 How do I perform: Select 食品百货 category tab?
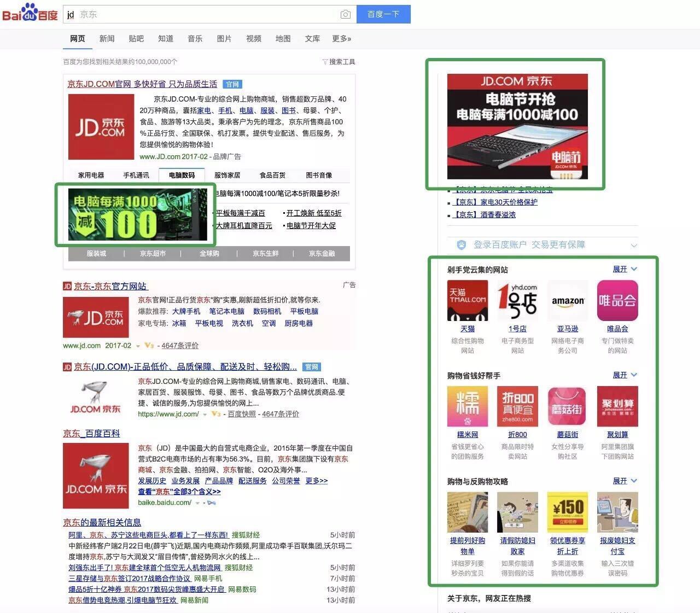tap(272, 175)
